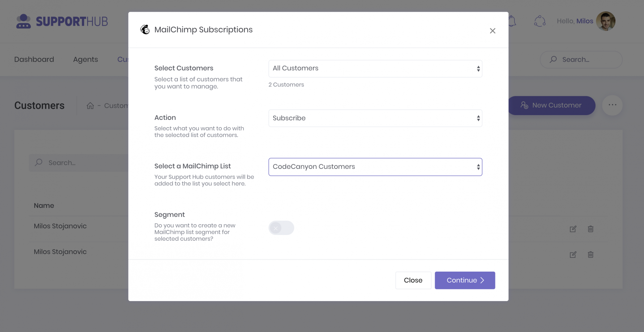Click the Customers page heading
This screenshot has width=644, height=332.
(x=39, y=105)
